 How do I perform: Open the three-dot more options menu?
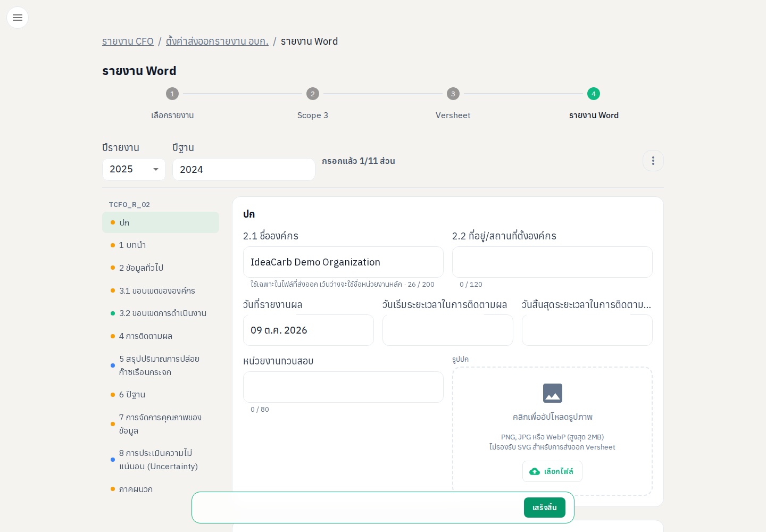click(653, 161)
